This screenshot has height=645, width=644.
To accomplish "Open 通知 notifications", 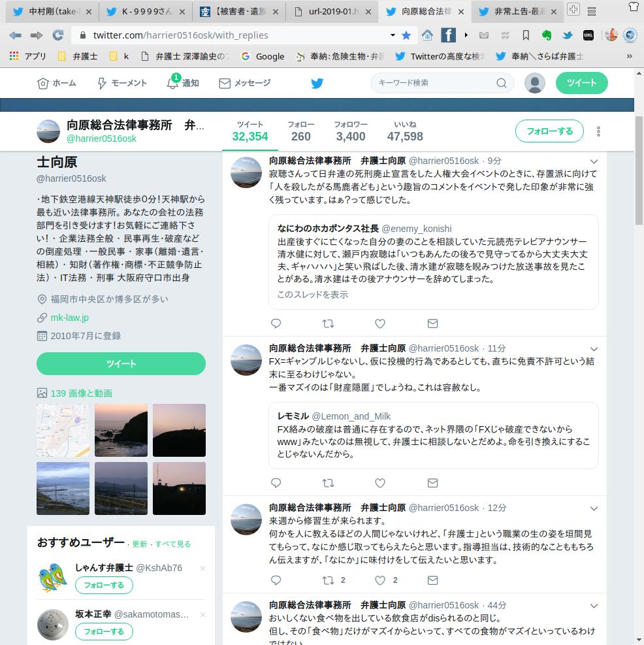I will coord(183,82).
